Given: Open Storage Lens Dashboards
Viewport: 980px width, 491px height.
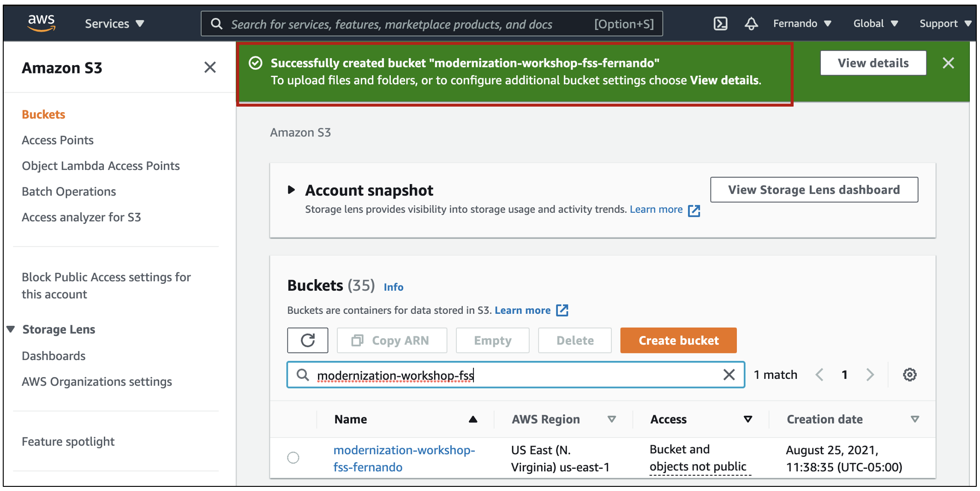Looking at the screenshot, I should [54, 356].
